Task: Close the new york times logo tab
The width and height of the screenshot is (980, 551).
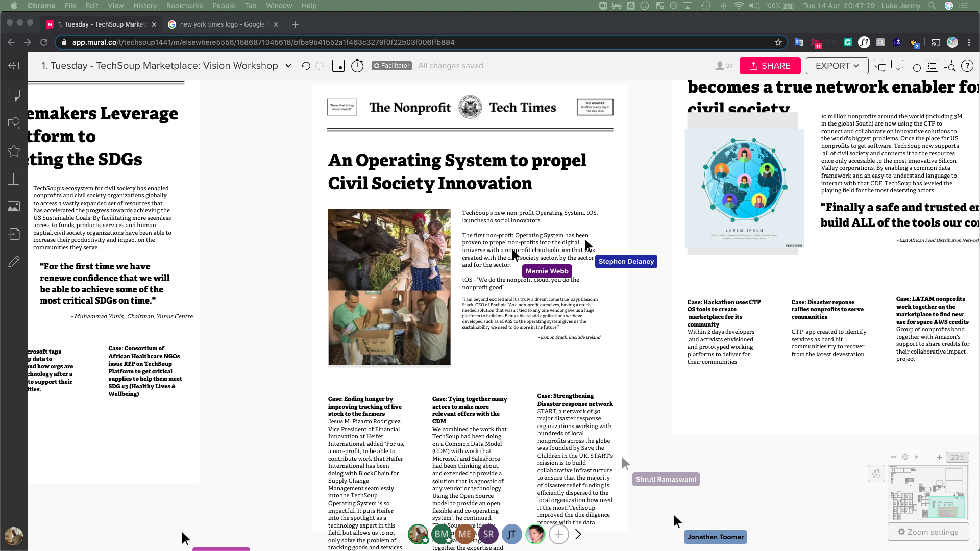Action: coord(276,24)
